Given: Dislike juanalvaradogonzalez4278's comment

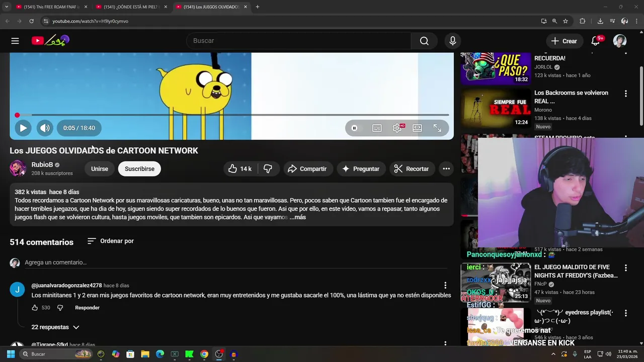Looking at the screenshot, I should point(60,308).
